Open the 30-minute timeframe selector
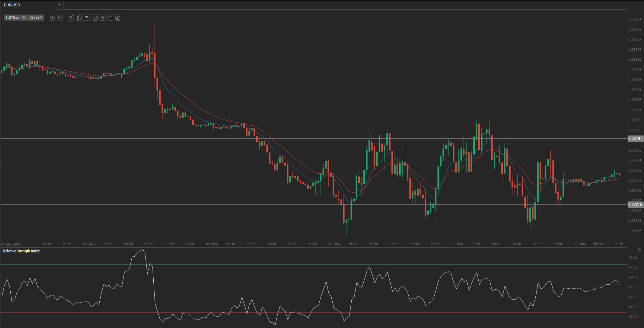Viewport: 644px width, 328px height. (71, 17)
